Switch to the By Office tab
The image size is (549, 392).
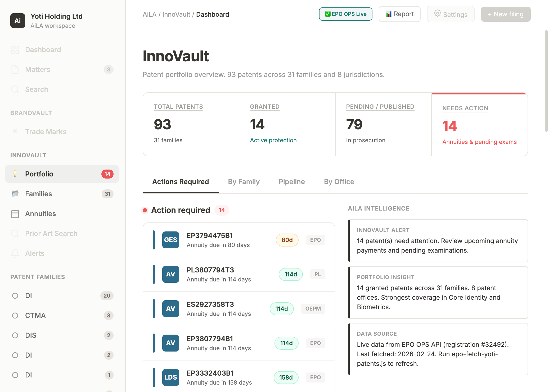point(339,182)
